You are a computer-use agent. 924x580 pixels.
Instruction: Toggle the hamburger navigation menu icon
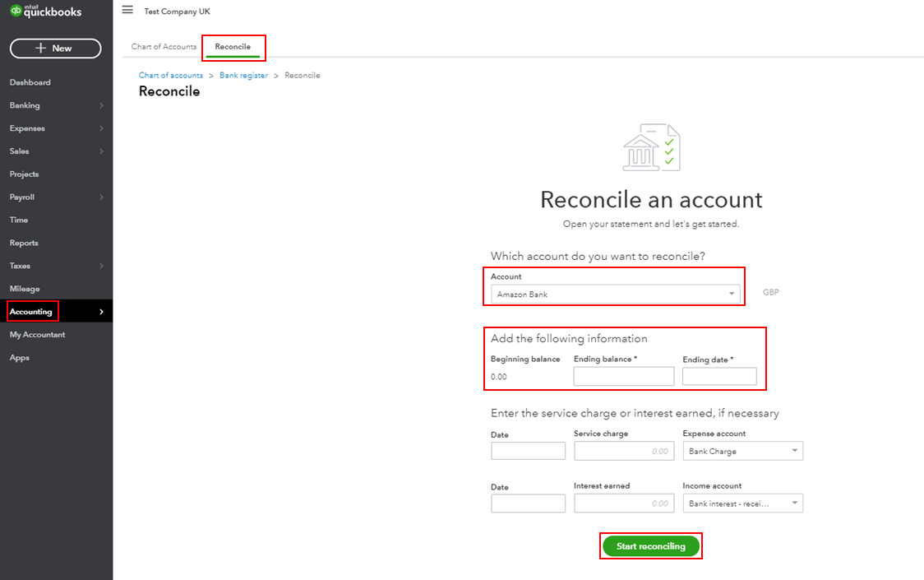pyautogui.click(x=127, y=10)
